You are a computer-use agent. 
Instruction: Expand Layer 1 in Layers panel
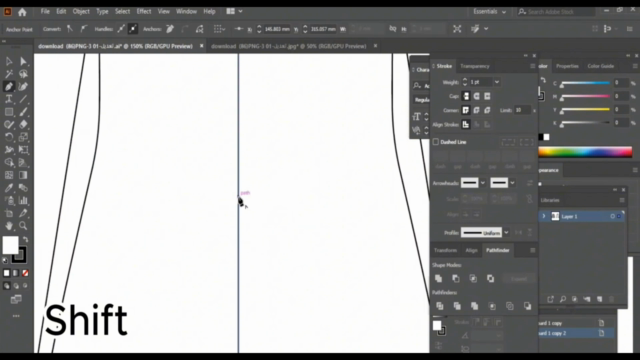coord(544,216)
